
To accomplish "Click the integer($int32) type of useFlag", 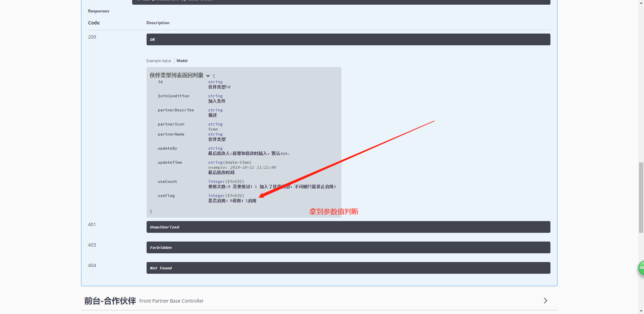I will pyautogui.click(x=226, y=196).
